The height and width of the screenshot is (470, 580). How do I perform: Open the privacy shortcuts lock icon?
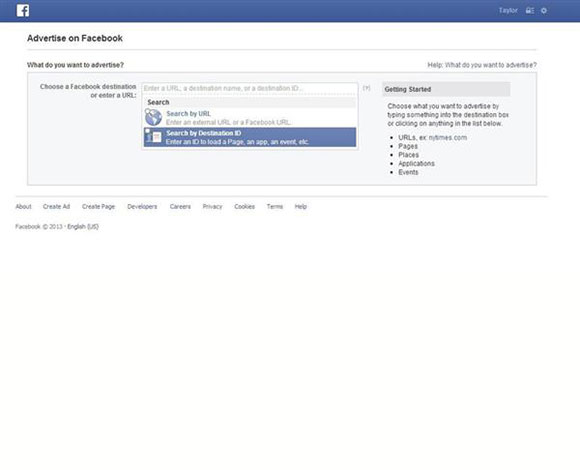pyautogui.click(x=530, y=10)
